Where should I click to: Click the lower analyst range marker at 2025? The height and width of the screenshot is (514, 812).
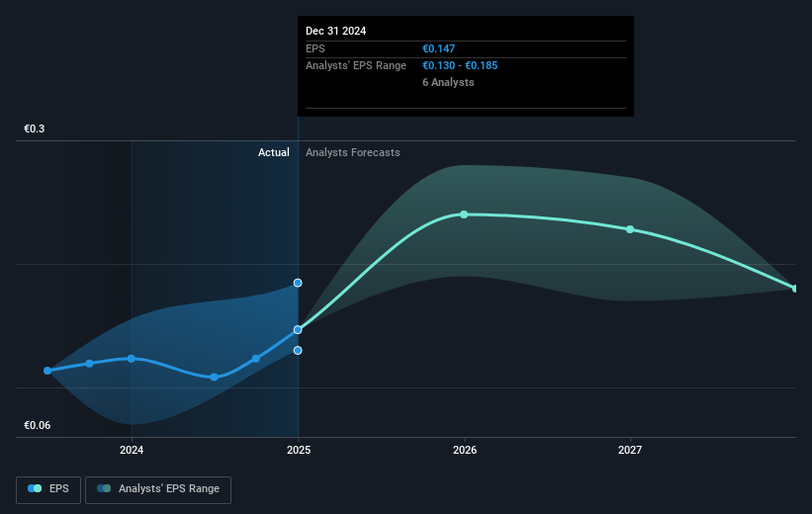(x=298, y=351)
